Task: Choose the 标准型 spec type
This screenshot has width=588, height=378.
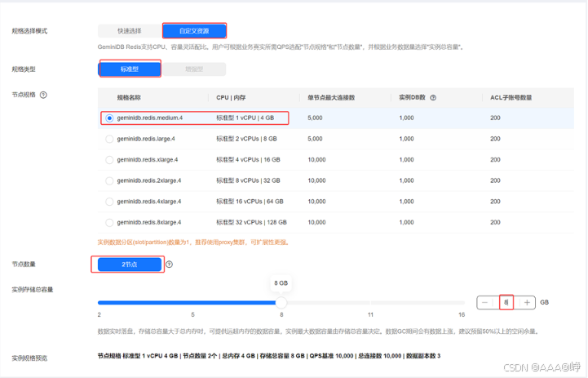Action: (x=130, y=69)
